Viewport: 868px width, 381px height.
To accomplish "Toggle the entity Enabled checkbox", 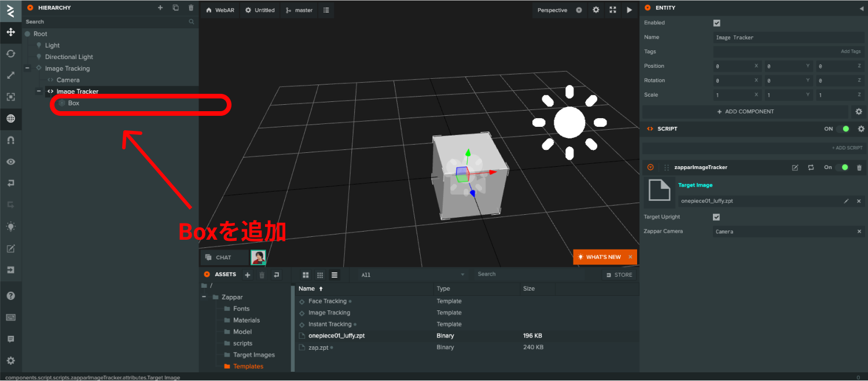I will click(716, 23).
